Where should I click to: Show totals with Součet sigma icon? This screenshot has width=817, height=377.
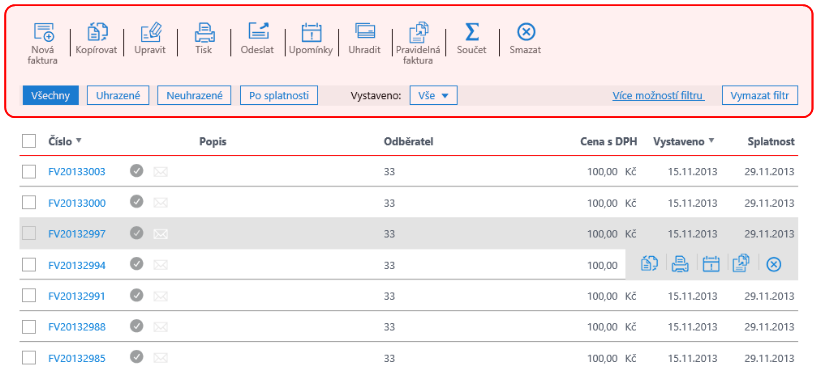[x=472, y=32]
